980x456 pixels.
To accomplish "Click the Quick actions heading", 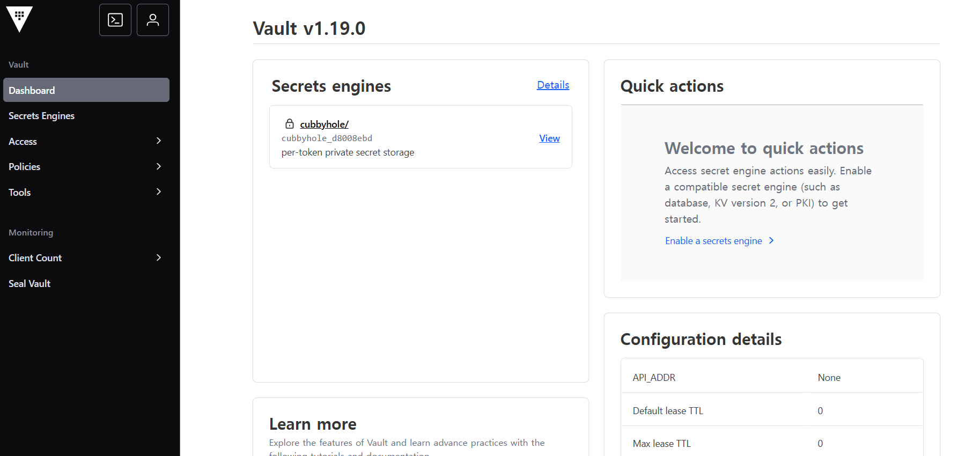I will coord(672,86).
